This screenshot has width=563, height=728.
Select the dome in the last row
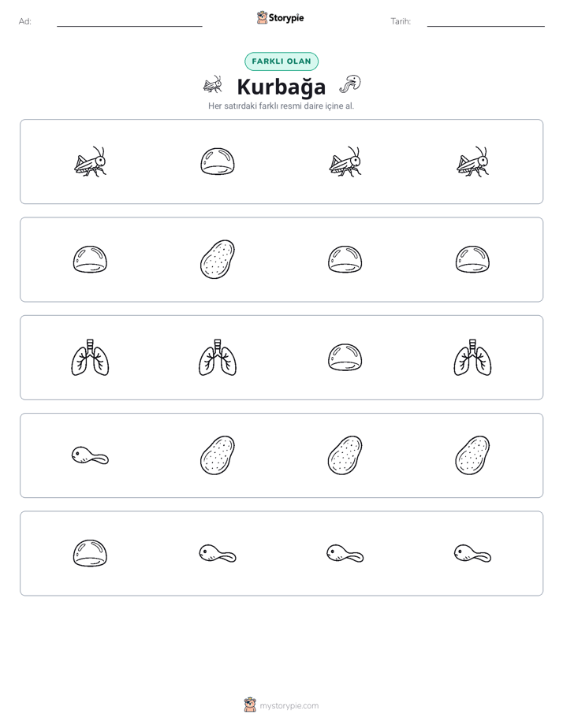point(90,553)
